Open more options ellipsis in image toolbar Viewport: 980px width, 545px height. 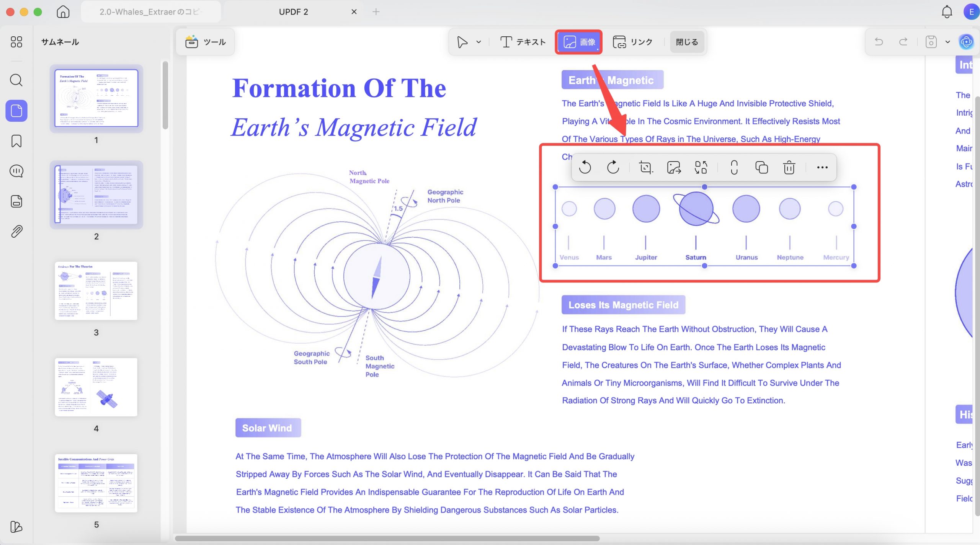822,167
